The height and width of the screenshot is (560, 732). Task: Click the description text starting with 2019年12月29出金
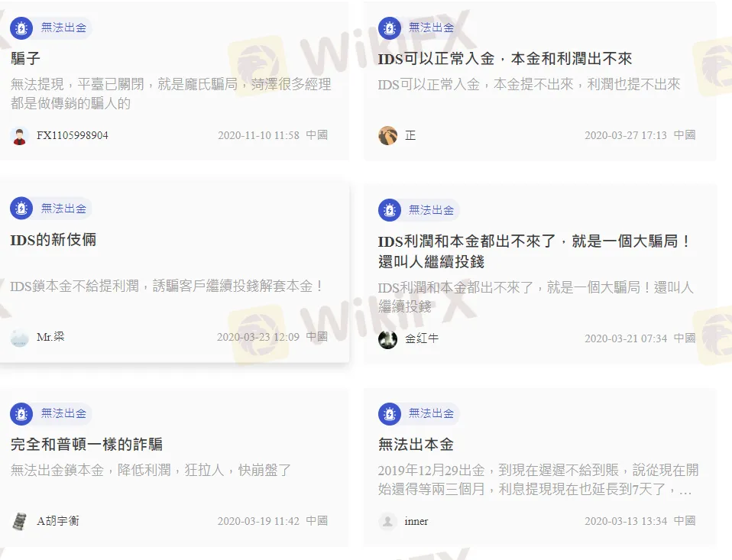point(538,479)
